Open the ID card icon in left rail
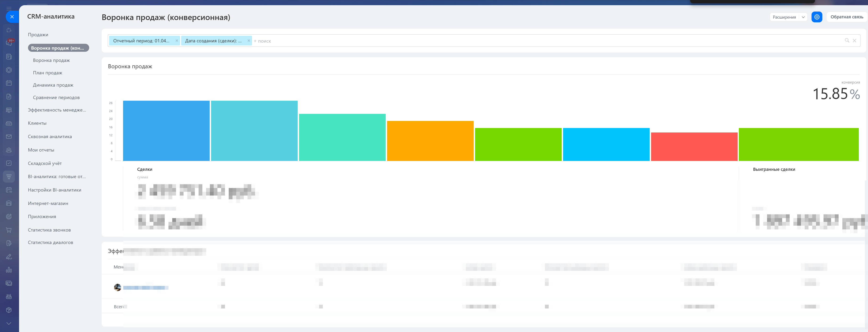The width and height of the screenshot is (868, 332). 9,283
